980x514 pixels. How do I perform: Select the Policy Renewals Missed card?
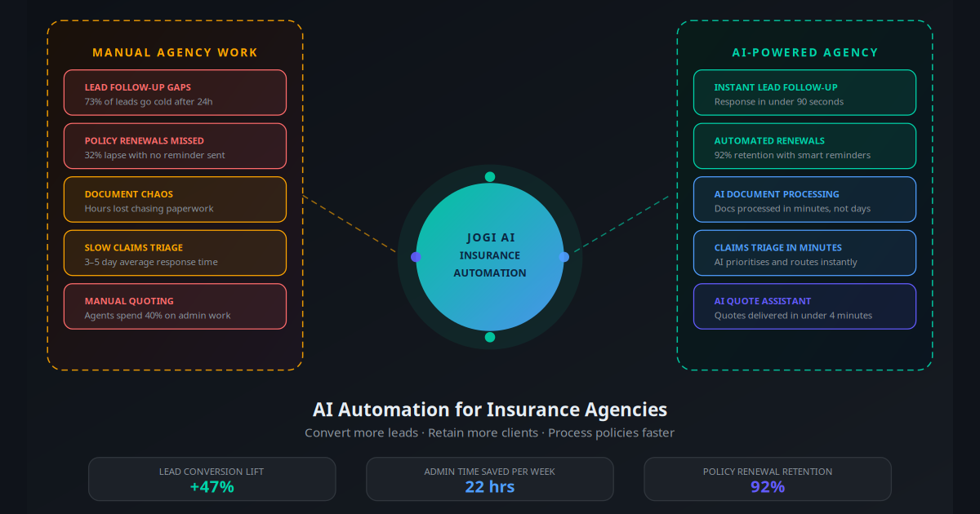[175, 146]
